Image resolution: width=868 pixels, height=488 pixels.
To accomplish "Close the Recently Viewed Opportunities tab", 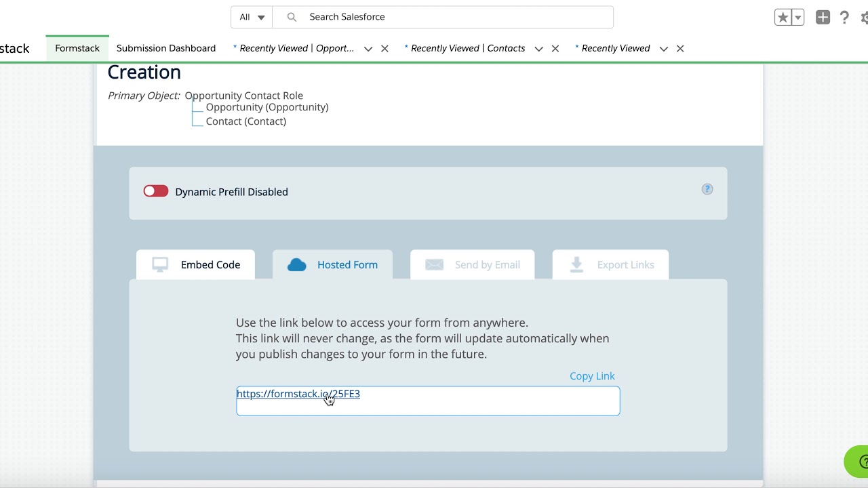I will coord(384,49).
